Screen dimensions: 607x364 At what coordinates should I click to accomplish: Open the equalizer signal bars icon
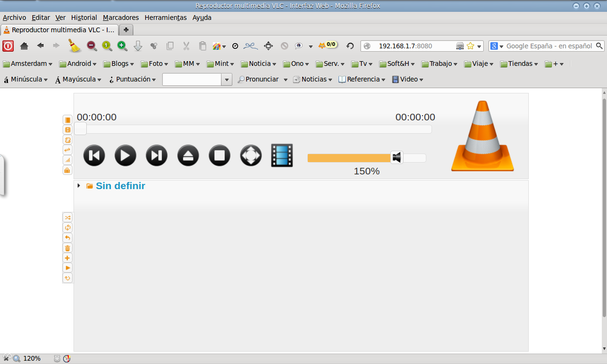(67, 160)
